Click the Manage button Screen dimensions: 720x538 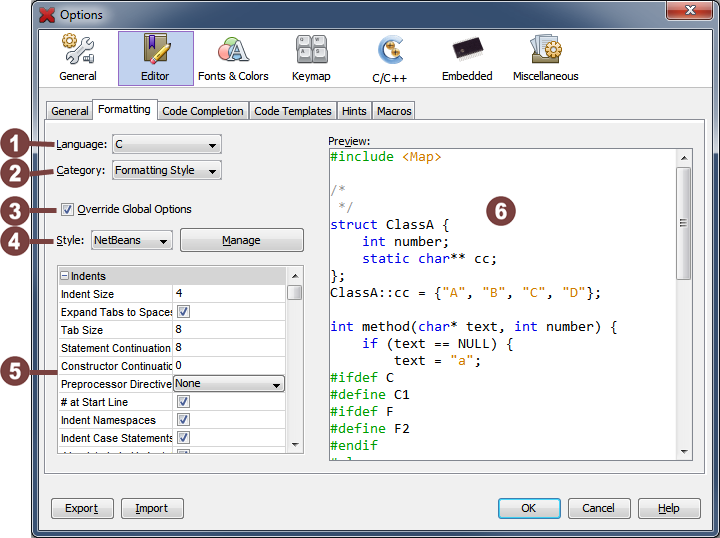point(241,240)
